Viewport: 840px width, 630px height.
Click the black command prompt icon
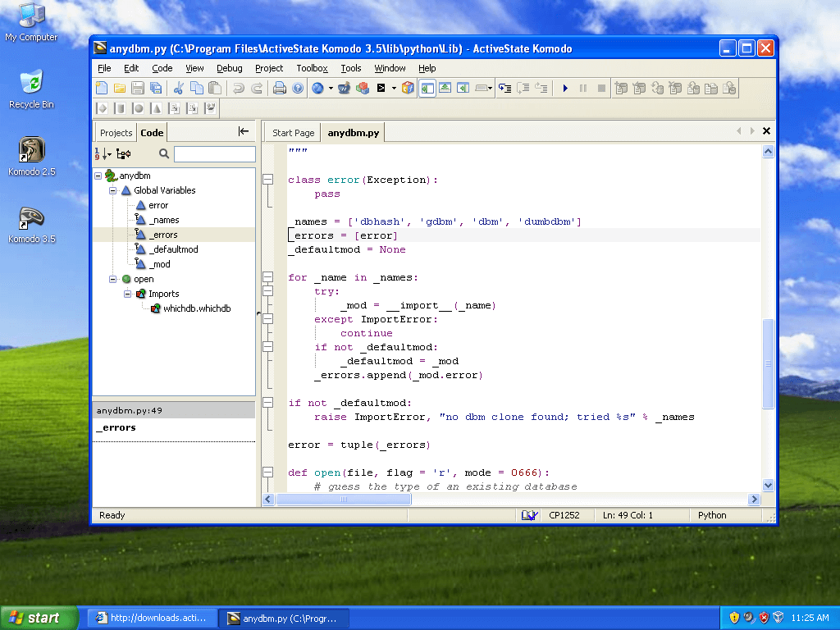pos(381,88)
